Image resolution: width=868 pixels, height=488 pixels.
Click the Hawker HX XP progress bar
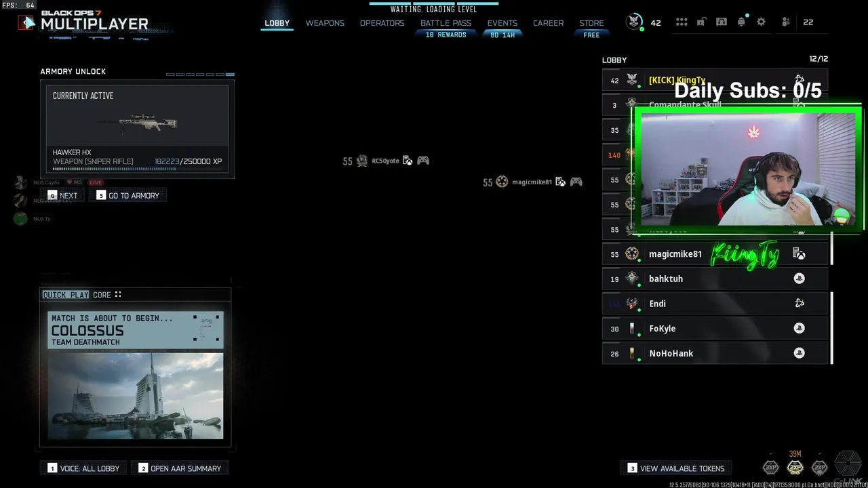[138, 169]
